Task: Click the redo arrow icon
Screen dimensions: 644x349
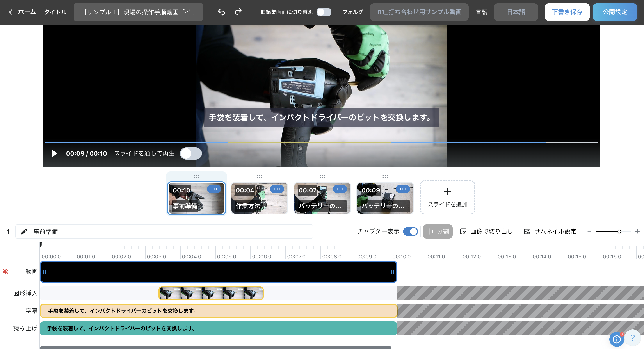Action: [238, 11]
